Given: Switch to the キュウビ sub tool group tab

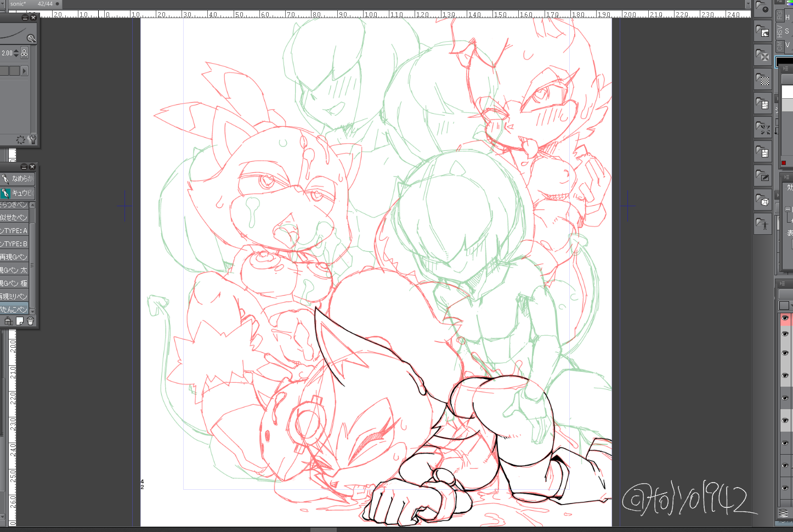Looking at the screenshot, I should pos(18,193).
